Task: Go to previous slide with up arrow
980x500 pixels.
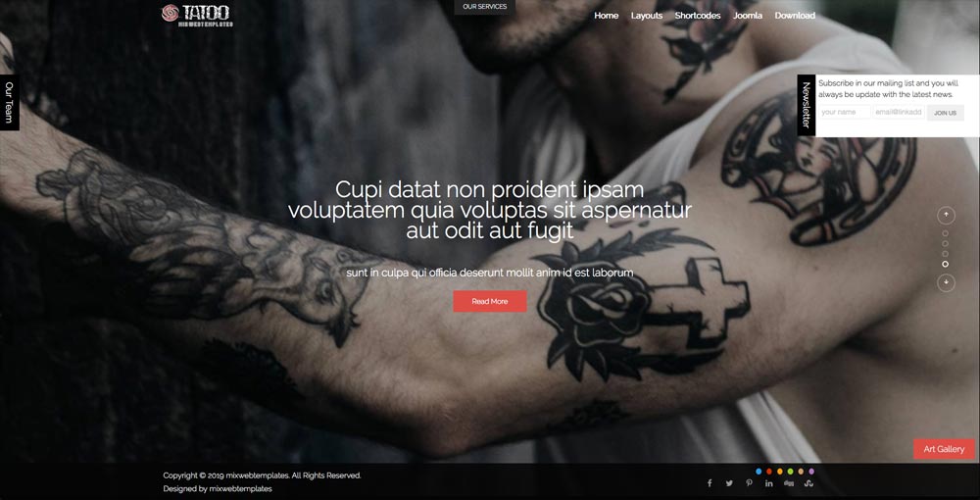Action: (x=947, y=215)
